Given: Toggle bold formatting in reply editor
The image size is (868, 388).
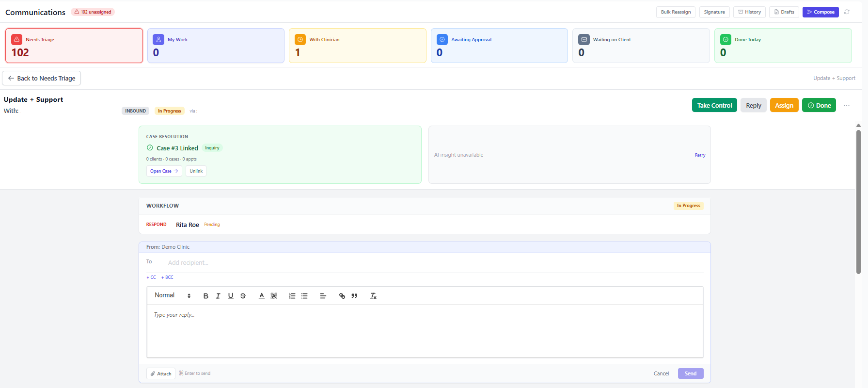Looking at the screenshot, I should point(206,296).
